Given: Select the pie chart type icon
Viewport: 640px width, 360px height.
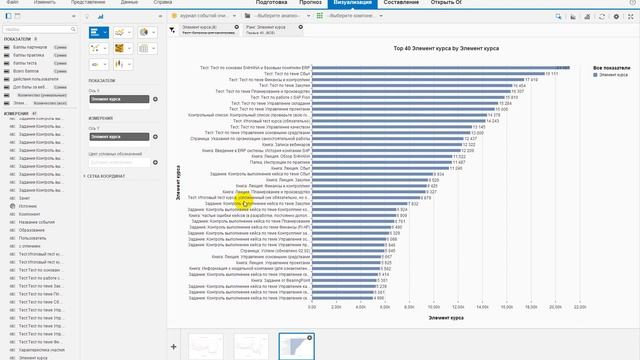Looking at the screenshot, I should (x=144, y=32).
